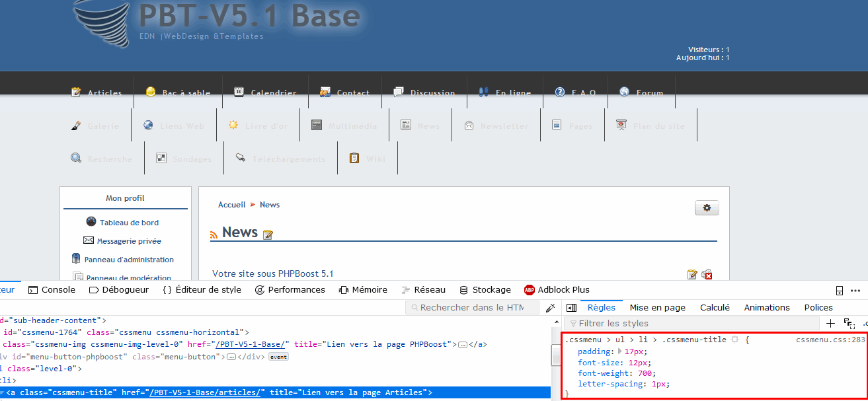Expand the padding shorthand disclosure triangle

pyautogui.click(x=620, y=351)
